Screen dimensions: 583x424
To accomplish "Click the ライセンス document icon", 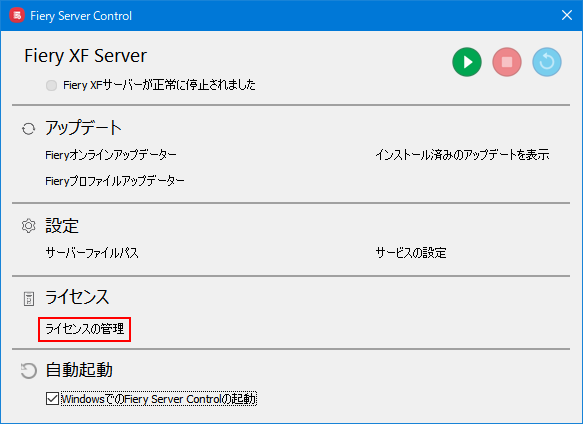I will (29, 299).
